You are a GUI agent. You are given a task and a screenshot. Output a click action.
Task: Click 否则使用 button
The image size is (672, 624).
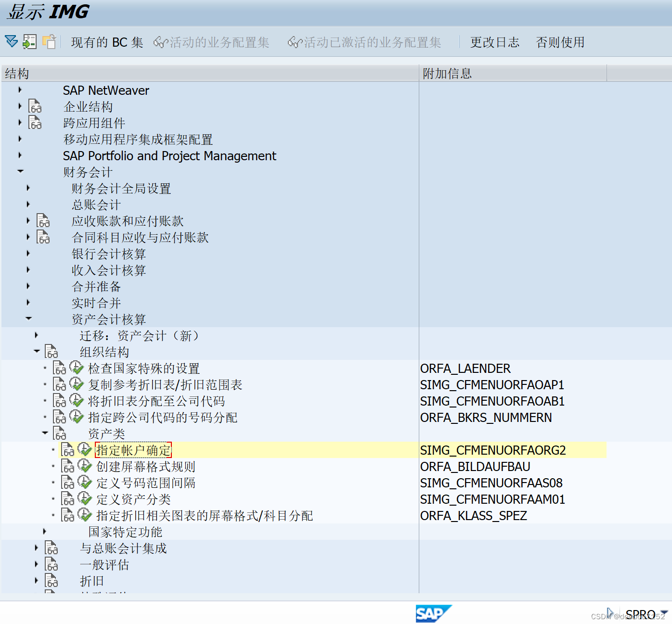click(x=560, y=42)
